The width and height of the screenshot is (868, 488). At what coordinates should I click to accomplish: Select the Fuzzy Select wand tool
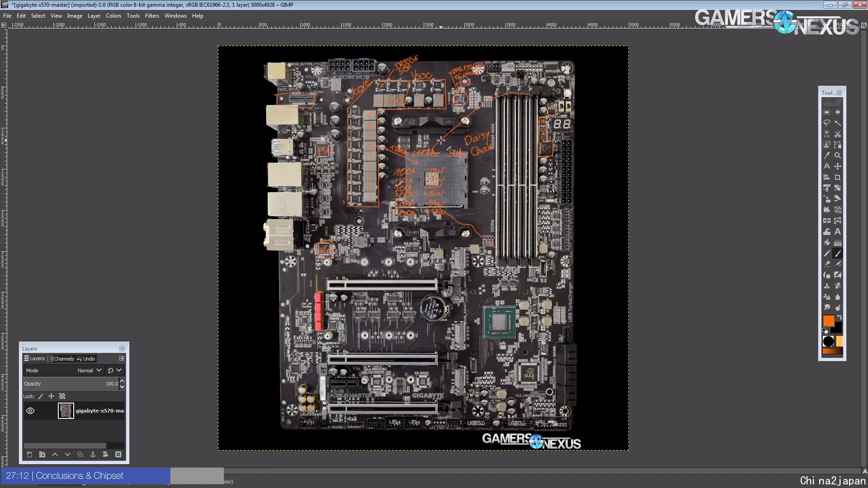coord(838,123)
